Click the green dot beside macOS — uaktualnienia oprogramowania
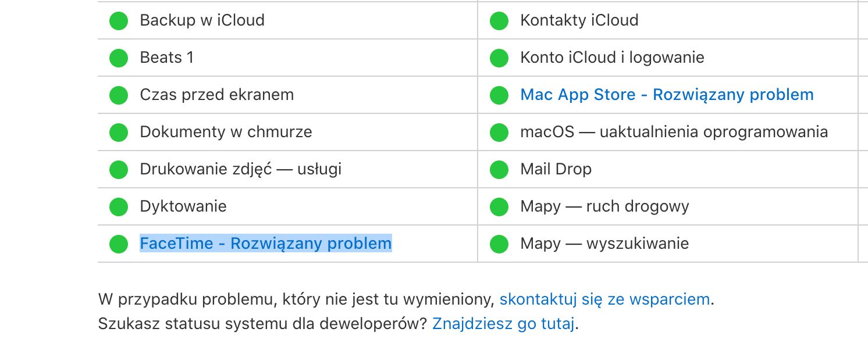Screen dimensions: 868x343 tap(498, 132)
